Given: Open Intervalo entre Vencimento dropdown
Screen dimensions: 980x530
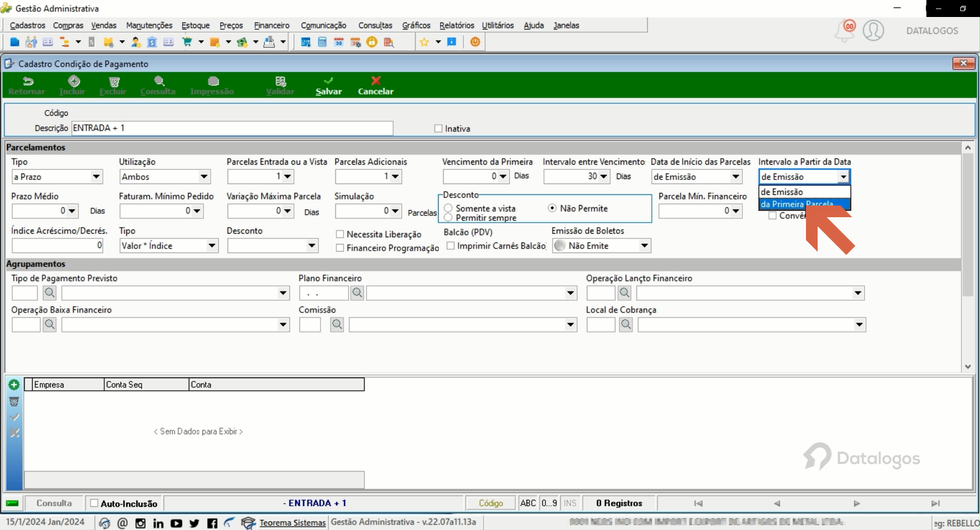Looking at the screenshot, I should (x=604, y=176).
